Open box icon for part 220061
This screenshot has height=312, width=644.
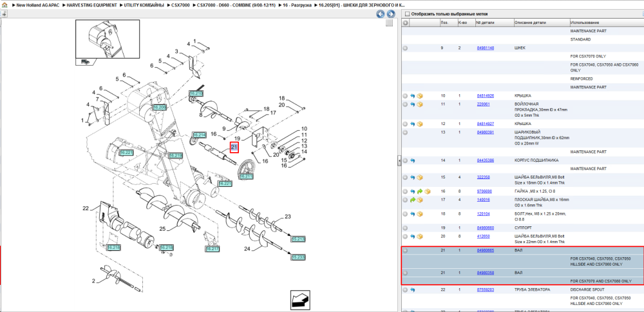[x=420, y=104]
